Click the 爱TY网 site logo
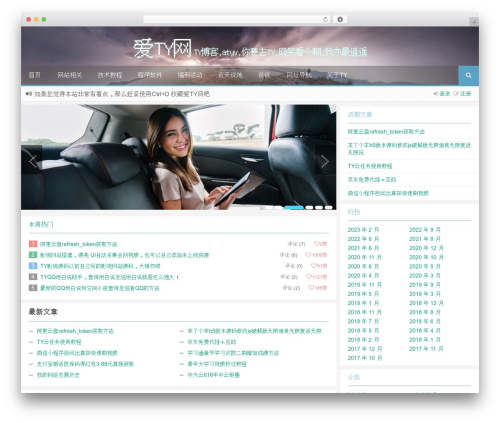 (x=162, y=48)
